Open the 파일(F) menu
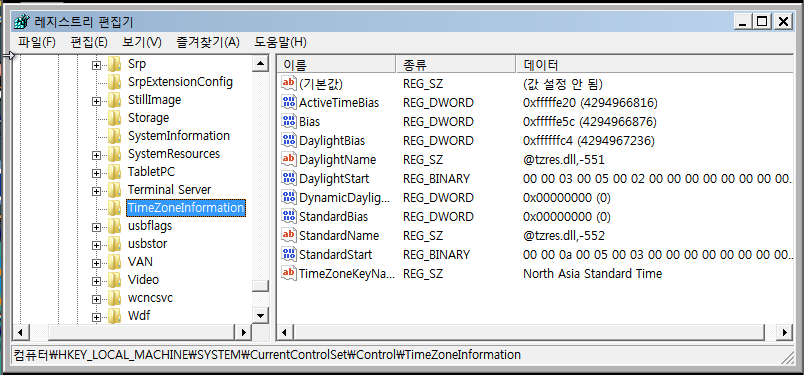This screenshot has width=804, height=375. (37, 42)
